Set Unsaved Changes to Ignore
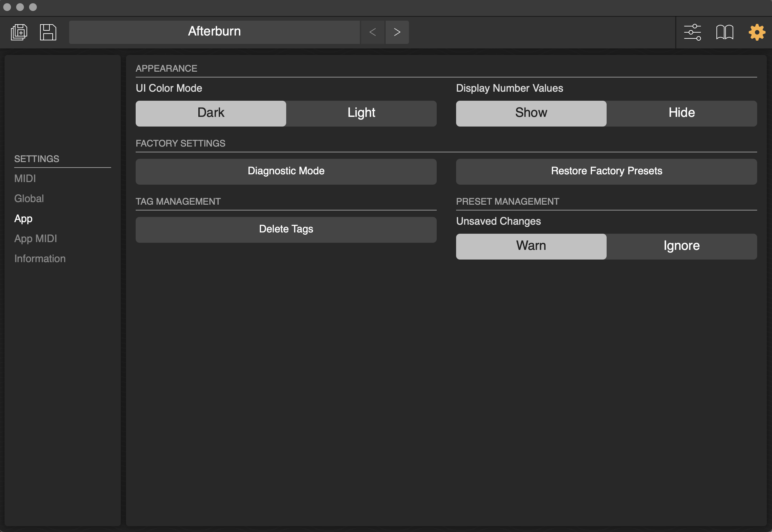772x532 pixels. [681, 246]
